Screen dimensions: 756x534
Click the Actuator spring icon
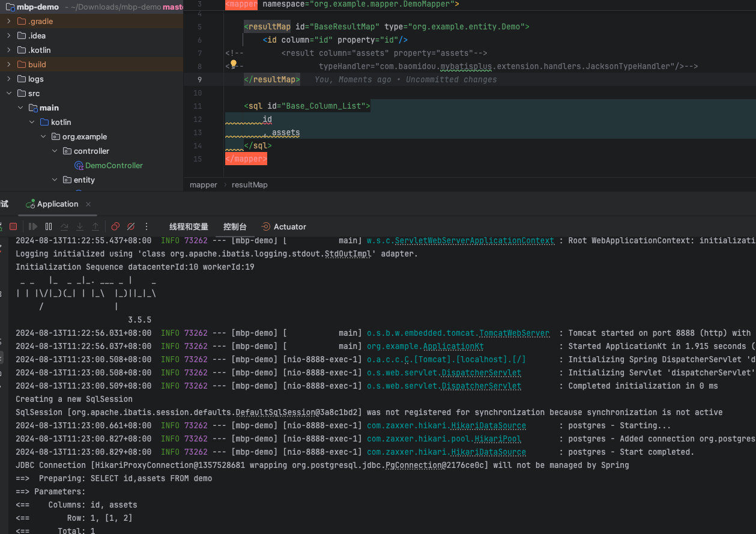[x=265, y=226]
